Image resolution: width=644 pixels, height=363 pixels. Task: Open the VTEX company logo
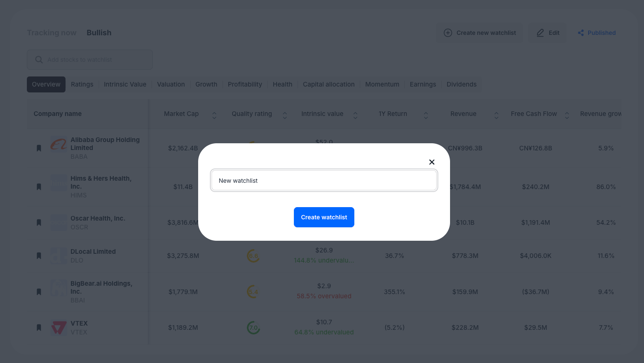pos(59,328)
